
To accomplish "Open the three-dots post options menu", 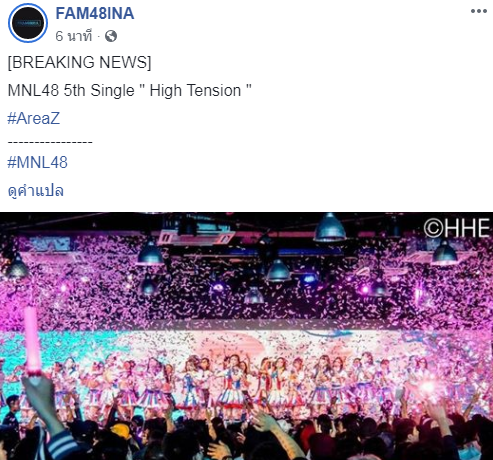I will point(479,11).
